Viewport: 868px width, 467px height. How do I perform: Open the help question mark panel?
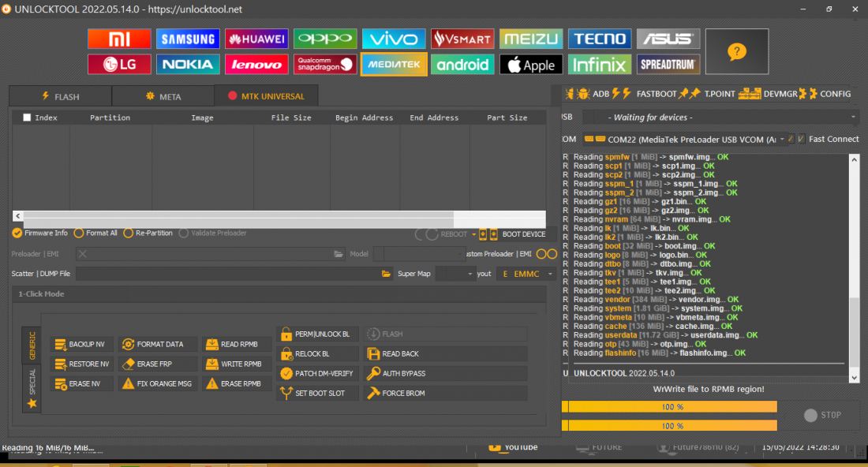click(737, 51)
